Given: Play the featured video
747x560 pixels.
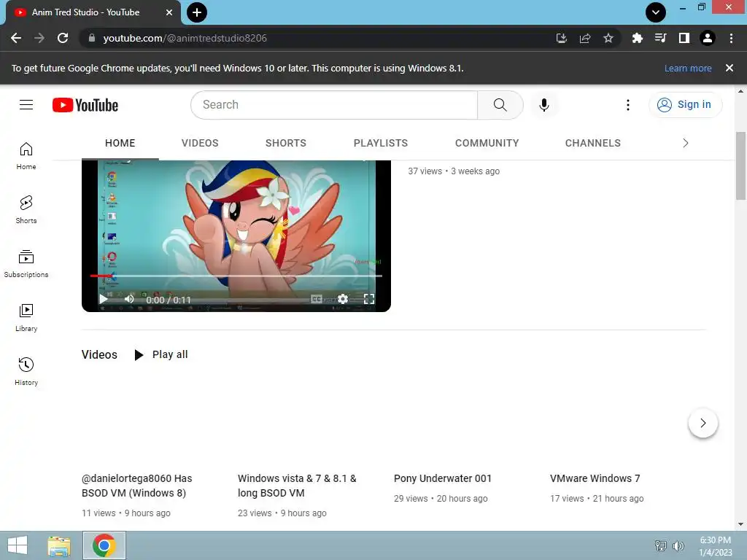Looking at the screenshot, I should [104, 299].
